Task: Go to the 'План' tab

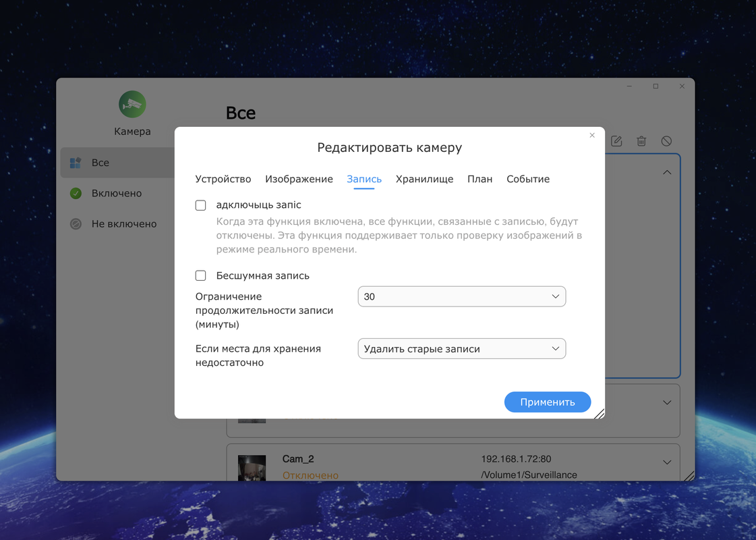Action: [x=479, y=179]
